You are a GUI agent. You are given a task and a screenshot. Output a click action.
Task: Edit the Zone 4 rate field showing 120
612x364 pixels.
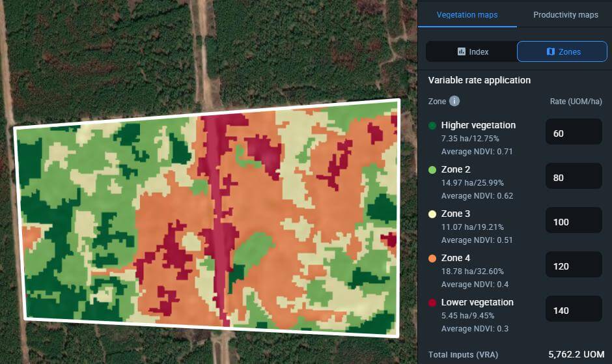click(574, 266)
